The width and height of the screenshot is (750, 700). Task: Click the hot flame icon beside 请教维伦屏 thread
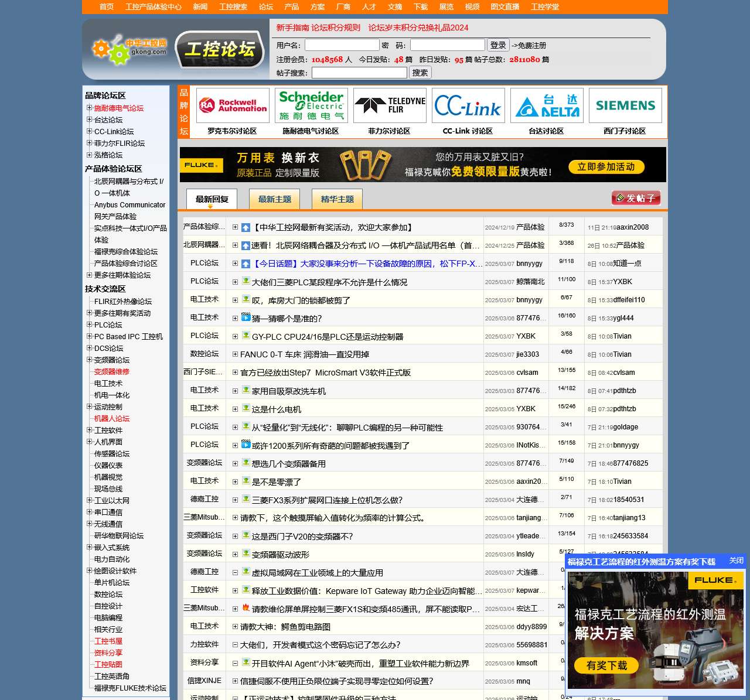coord(246,608)
